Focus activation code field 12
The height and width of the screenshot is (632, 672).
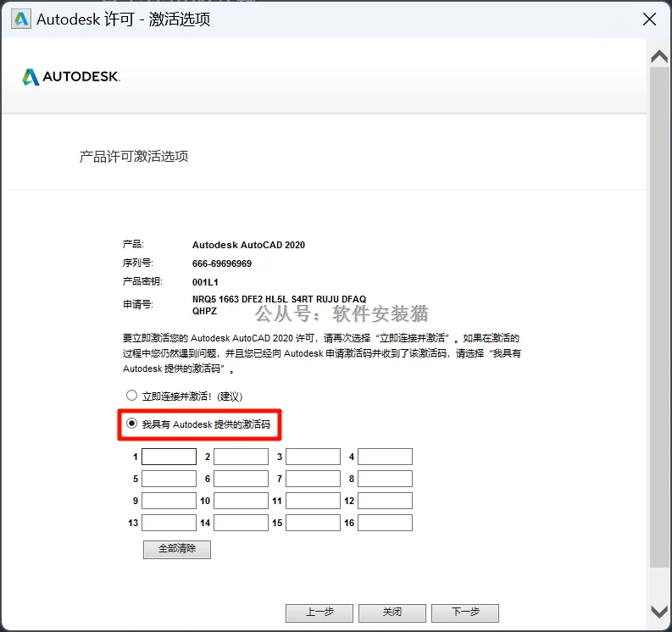tap(385, 501)
